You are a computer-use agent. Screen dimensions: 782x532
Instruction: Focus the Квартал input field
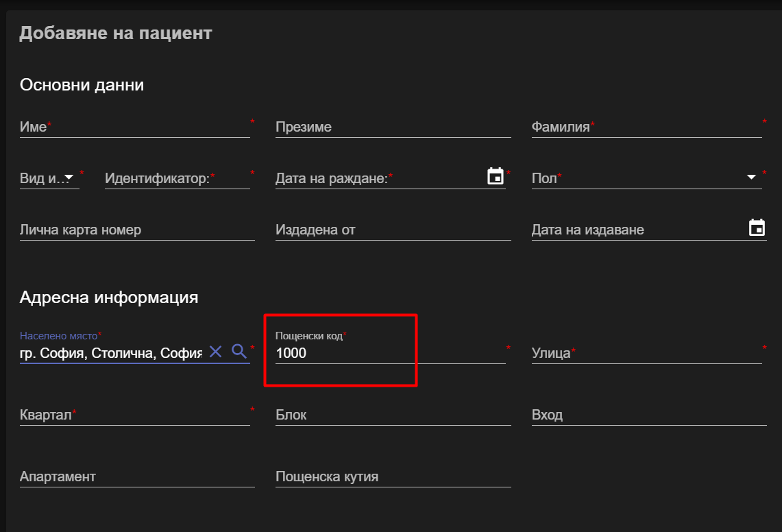click(134, 415)
